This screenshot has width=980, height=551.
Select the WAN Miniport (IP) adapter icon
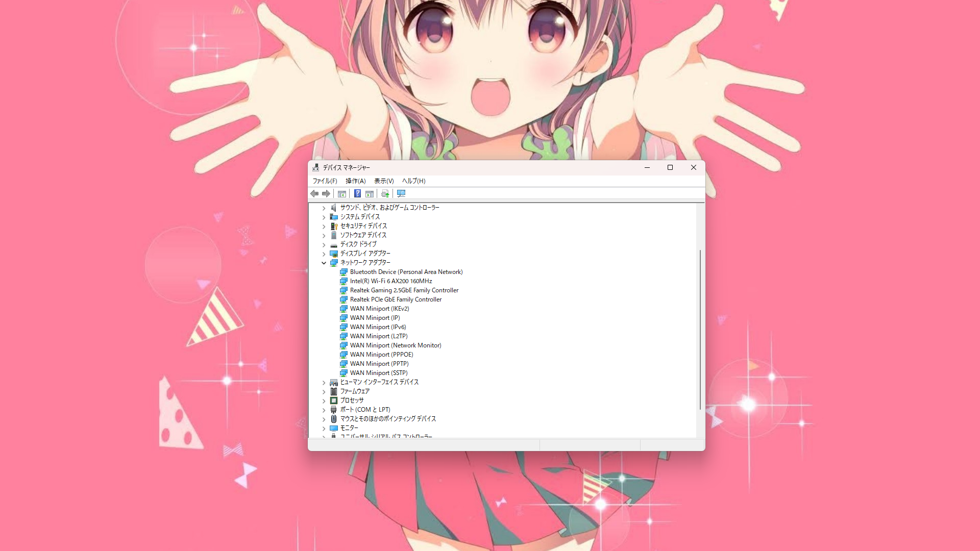tap(344, 318)
